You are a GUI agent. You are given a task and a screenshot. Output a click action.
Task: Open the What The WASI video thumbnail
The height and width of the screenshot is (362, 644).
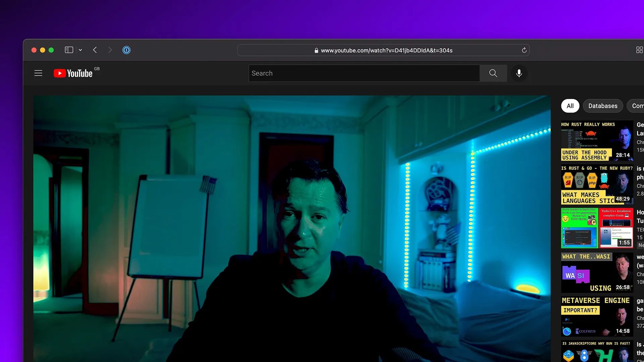coord(597,273)
